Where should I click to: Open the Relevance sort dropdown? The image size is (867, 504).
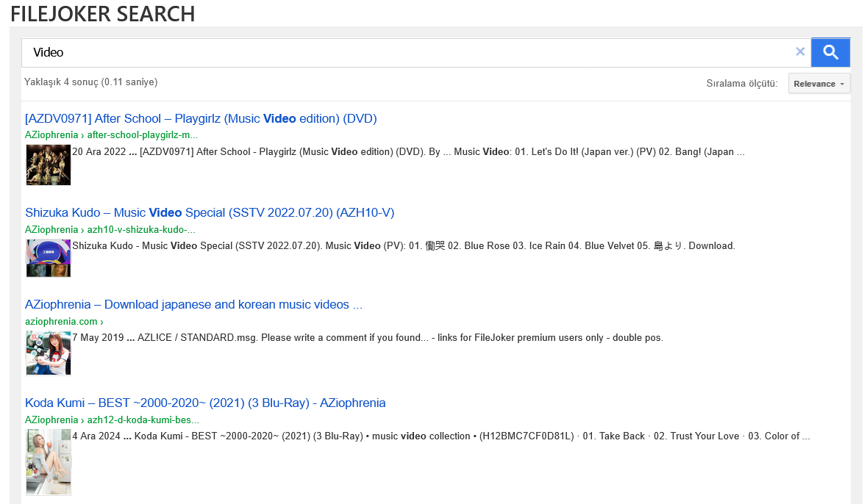[818, 84]
